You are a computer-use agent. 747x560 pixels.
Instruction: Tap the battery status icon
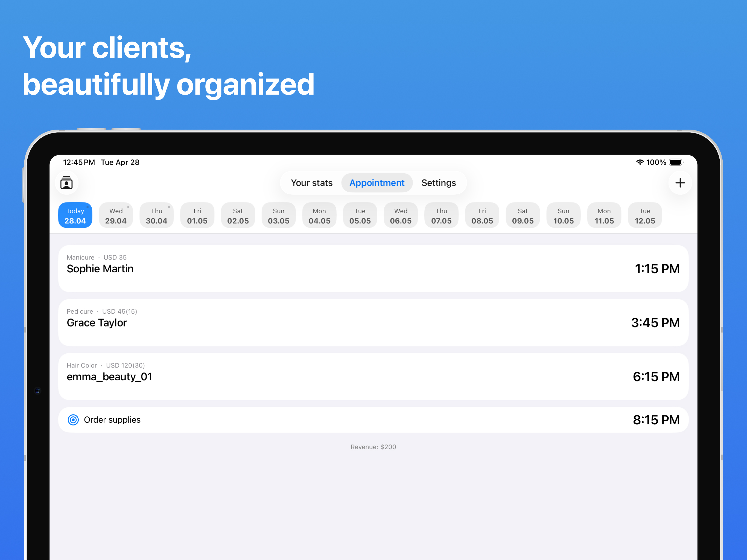[x=676, y=162]
